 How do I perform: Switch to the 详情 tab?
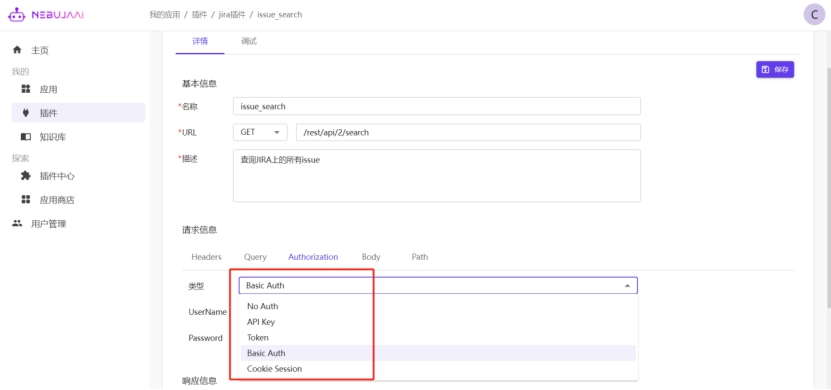[x=200, y=41]
